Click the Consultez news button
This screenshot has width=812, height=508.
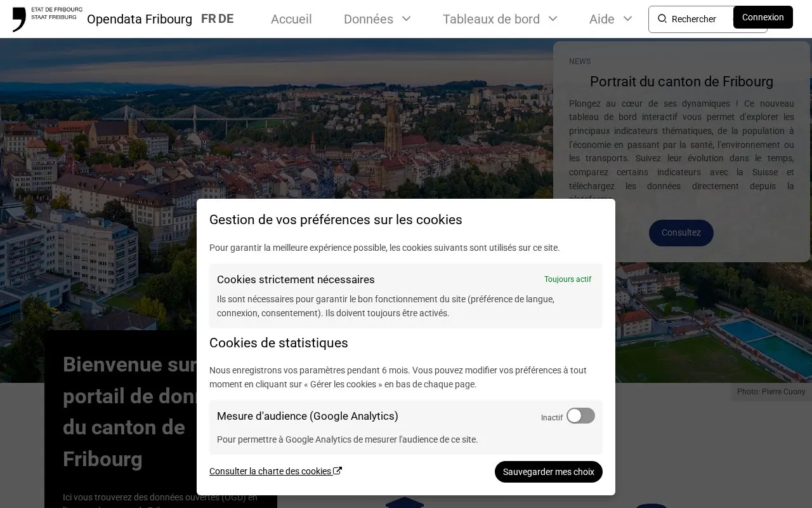click(681, 233)
